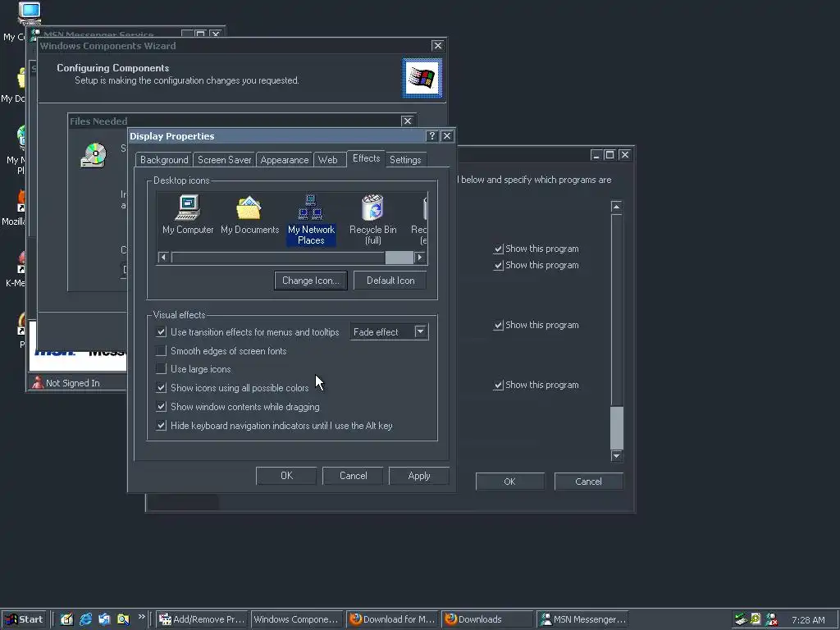Screen dimensions: 840x630
Task: Click the Configuring Components heading
Action: click(113, 68)
